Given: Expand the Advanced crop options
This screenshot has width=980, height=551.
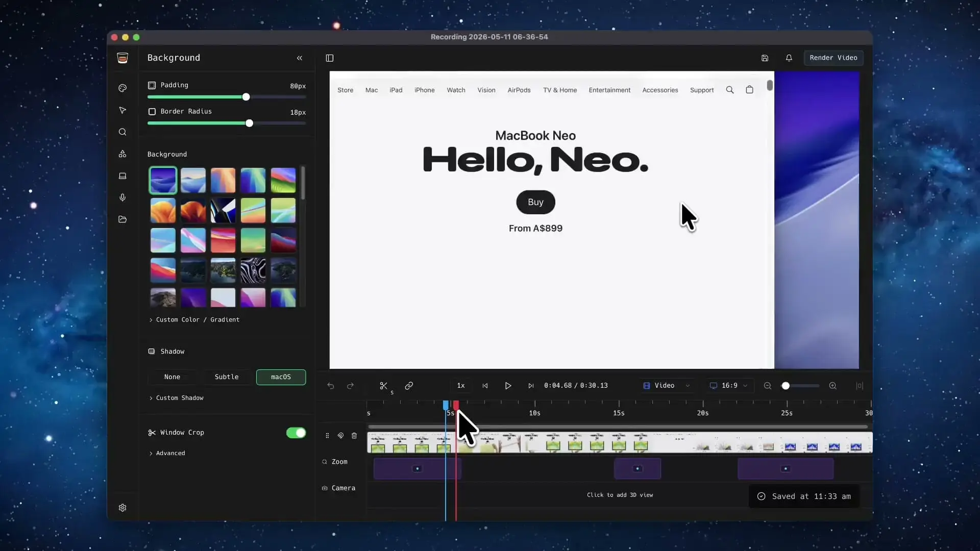Looking at the screenshot, I should point(167,453).
